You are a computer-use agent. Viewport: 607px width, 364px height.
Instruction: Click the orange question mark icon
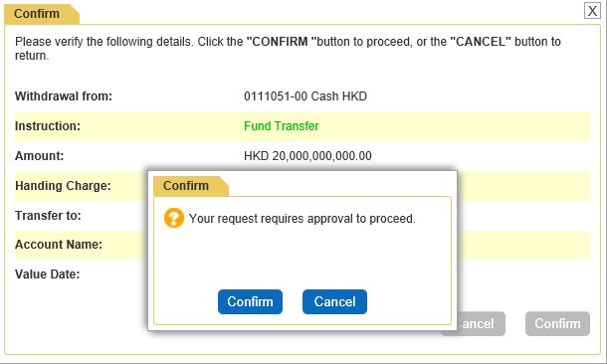tap(174, 218)
